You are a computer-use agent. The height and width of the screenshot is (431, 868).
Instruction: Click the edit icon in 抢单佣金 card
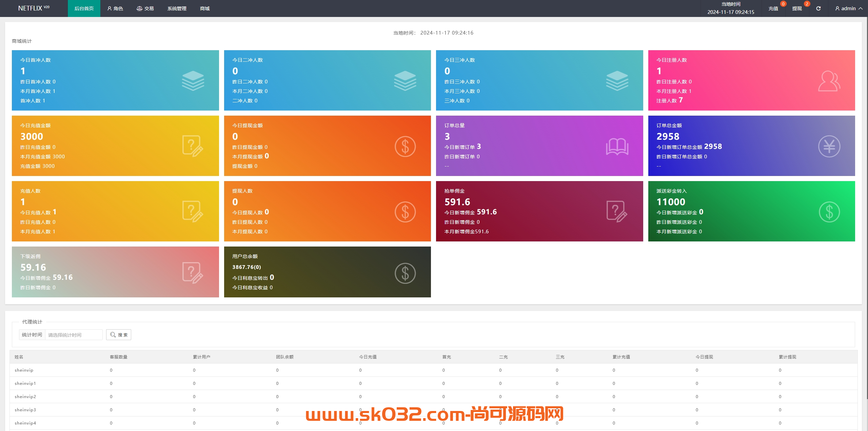[x=617, y=212]
